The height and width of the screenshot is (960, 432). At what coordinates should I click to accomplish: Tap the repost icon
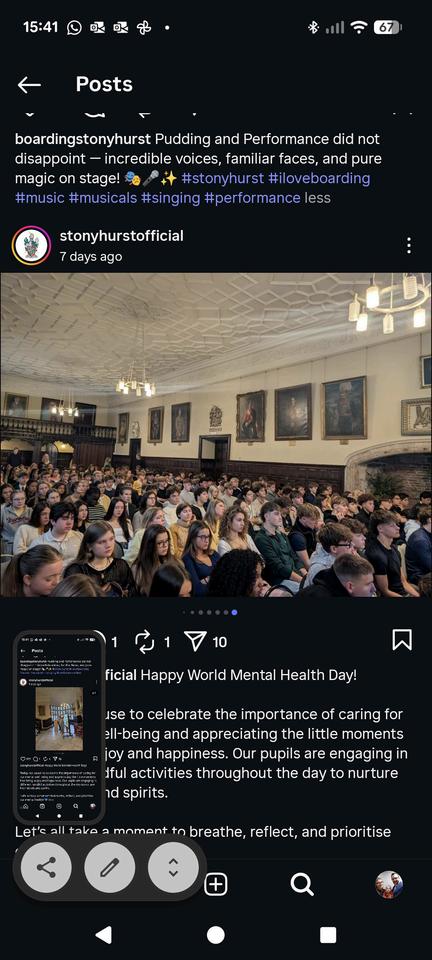[x=144, y=640]
